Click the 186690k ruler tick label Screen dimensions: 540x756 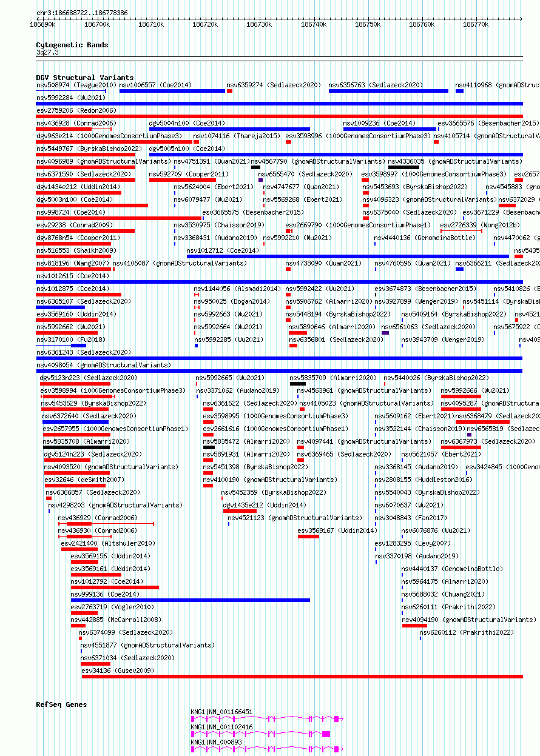[42, 24]
